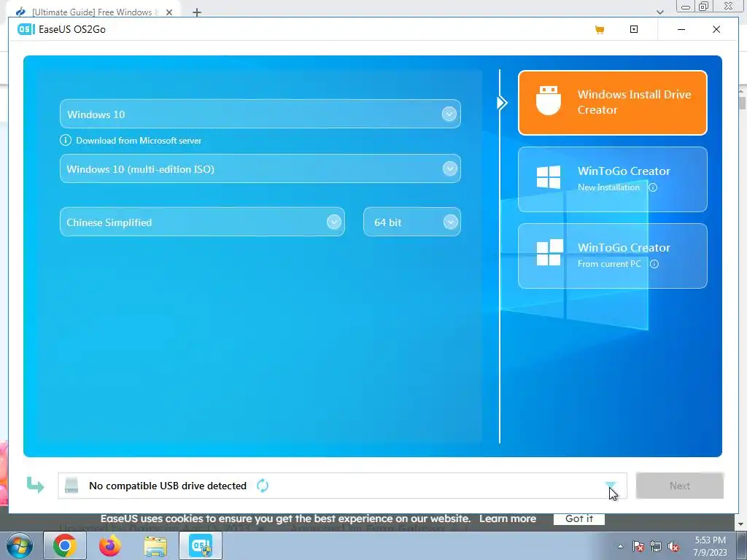Viewport: 747px width, 560px height.
Task: Click the USB stick icon on orange card
Action: click(x=549, y=101)
